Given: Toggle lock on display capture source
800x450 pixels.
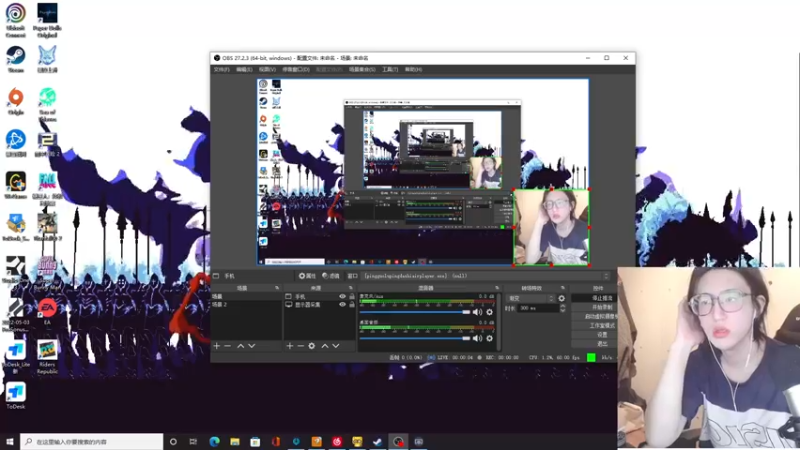Looking at the screenshot, I should click(352, 305).
